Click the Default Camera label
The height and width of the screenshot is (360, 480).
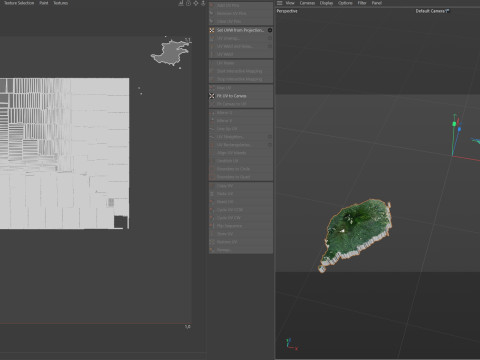click(432, 11)
